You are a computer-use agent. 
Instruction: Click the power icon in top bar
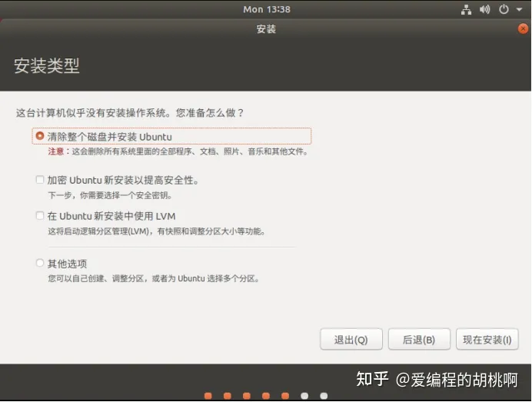click(504, 9)
